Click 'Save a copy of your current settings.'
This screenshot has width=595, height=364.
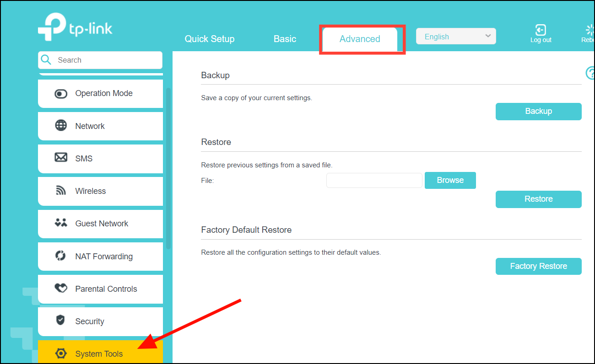point(256,98)
